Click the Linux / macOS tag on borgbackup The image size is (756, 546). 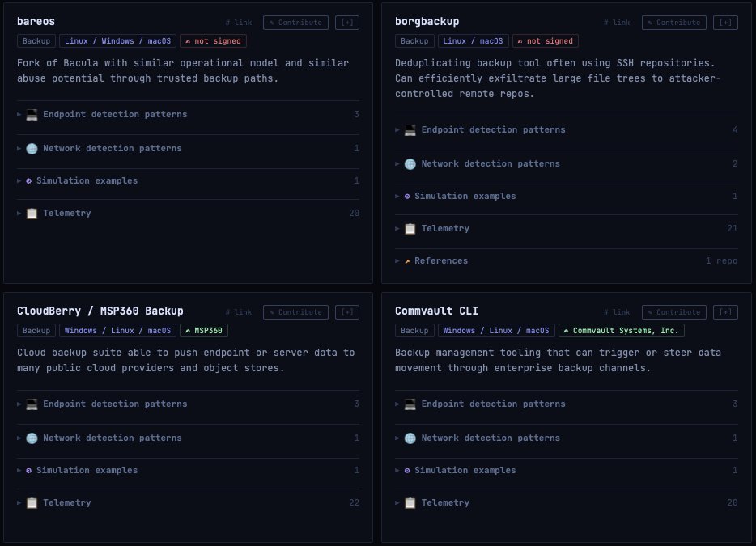(x=473, y=41)
